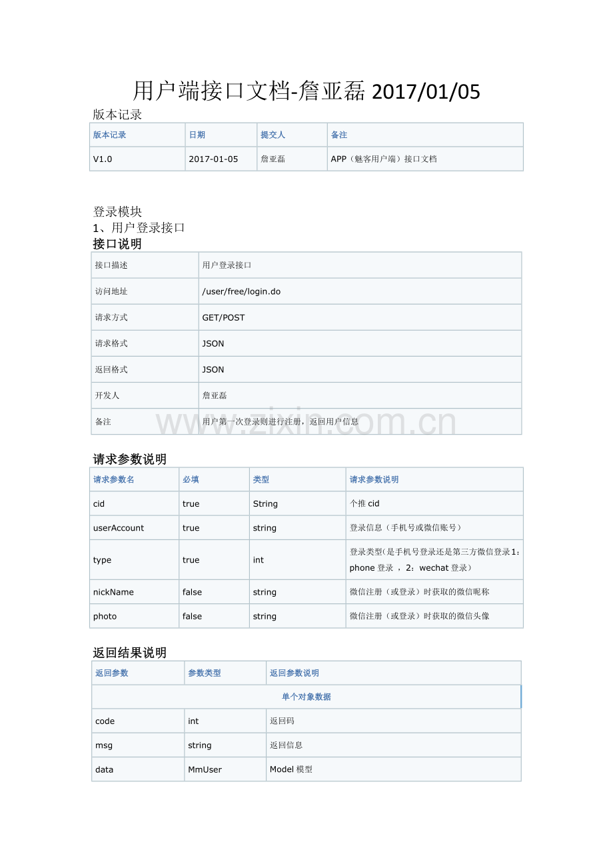Image resolution: width=613 pixels, height=868 pixels.
Task: Click the "登录模块" section heading
Action: (x=117, y=212)
